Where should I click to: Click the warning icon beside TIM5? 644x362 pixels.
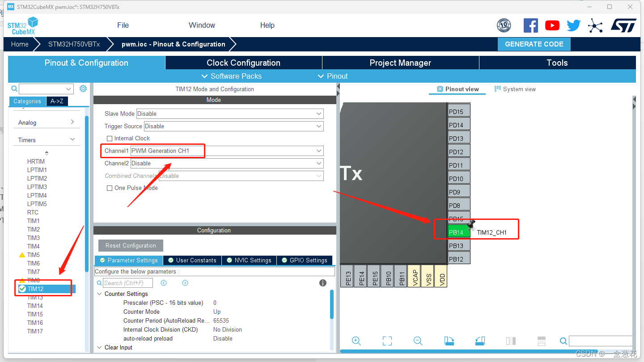tap(22, 255)
